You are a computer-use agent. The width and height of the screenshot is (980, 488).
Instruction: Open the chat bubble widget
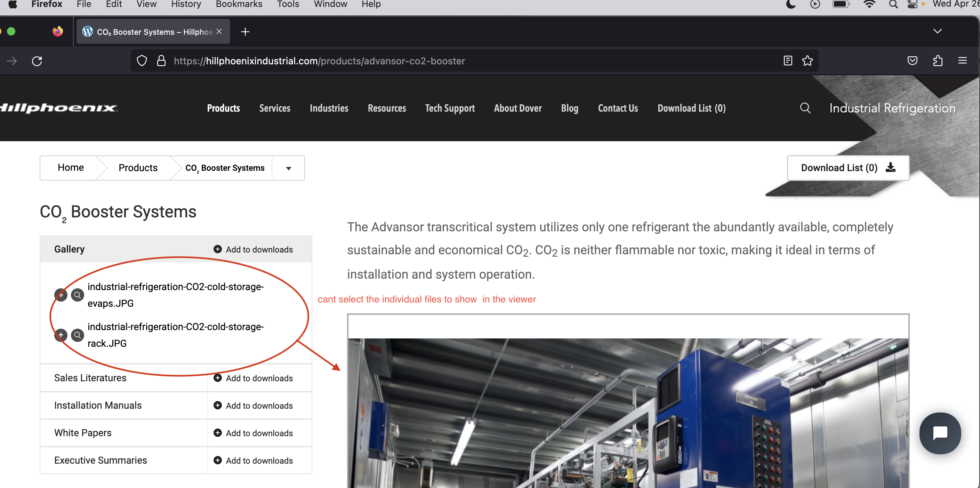[x=940, y=433]
